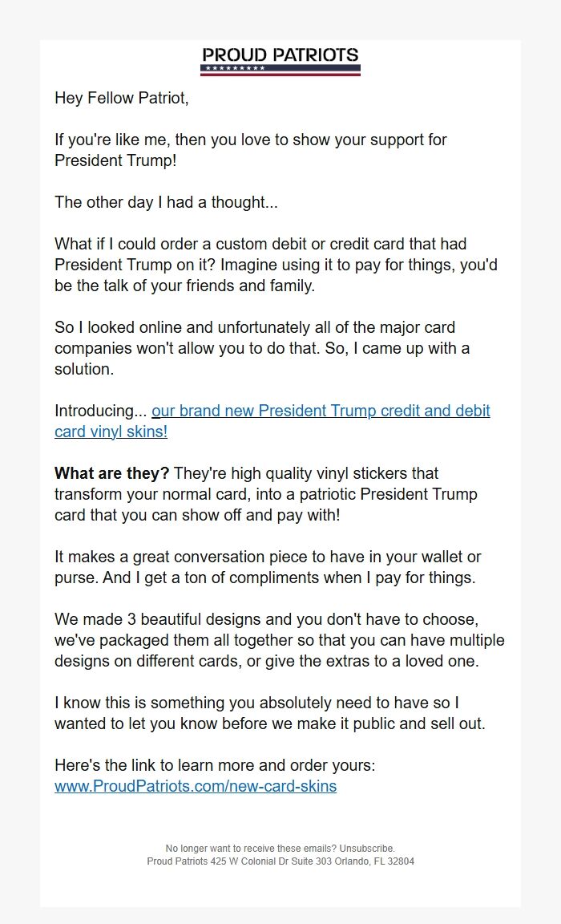The height and width of the screenshot is (924, 561).
Task: Click the "So I looked online" paragraph
Action: [x=261, y=348]
